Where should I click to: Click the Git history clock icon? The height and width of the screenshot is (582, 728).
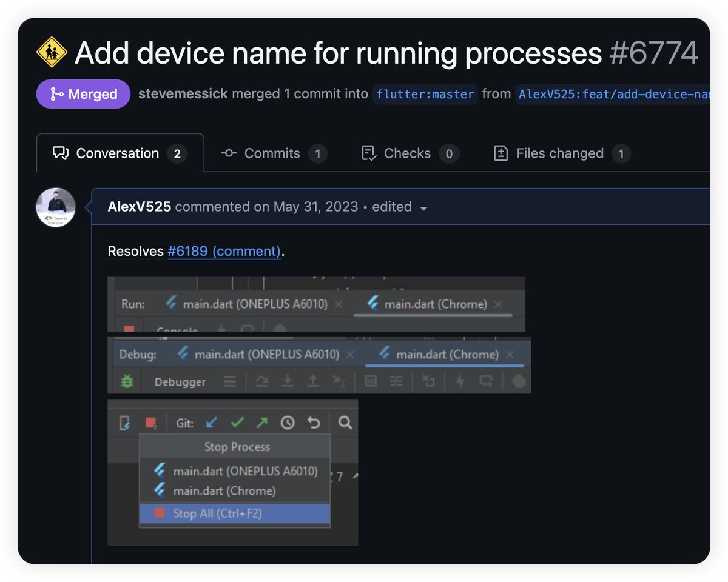coord(288,423)
